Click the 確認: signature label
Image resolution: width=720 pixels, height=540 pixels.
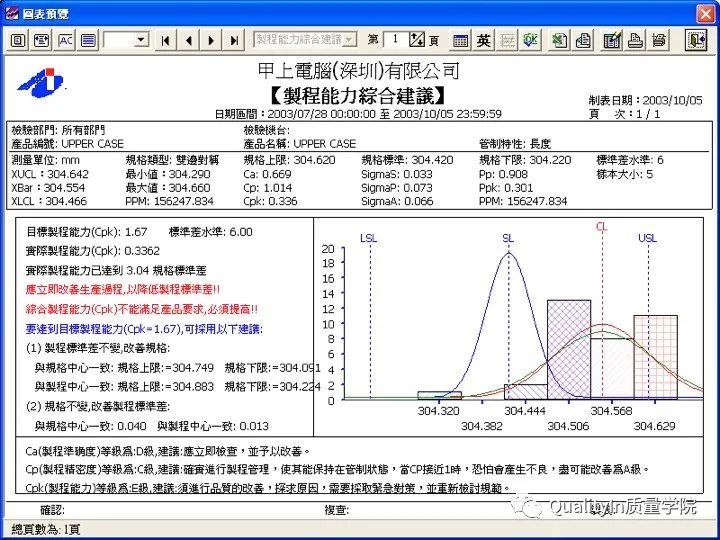click(x=53, y=509)
